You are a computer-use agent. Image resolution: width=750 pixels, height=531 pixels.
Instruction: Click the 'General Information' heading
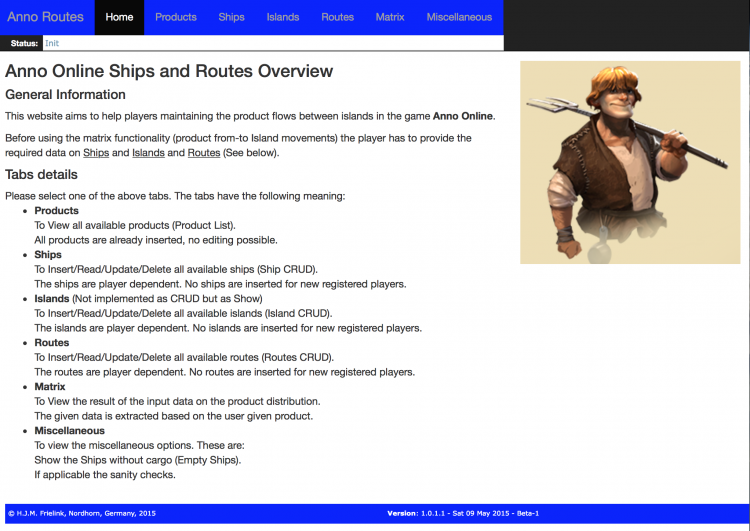(x=65, y=94)
